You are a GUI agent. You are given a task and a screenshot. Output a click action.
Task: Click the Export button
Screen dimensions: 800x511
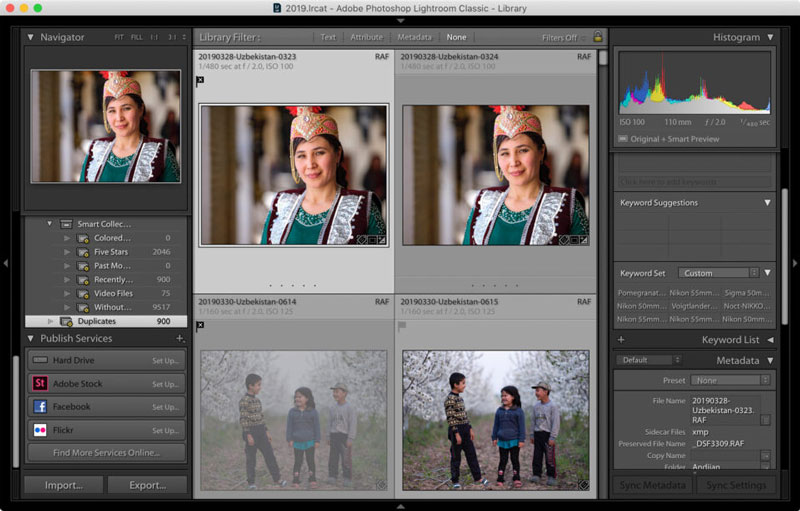point(147,485)
